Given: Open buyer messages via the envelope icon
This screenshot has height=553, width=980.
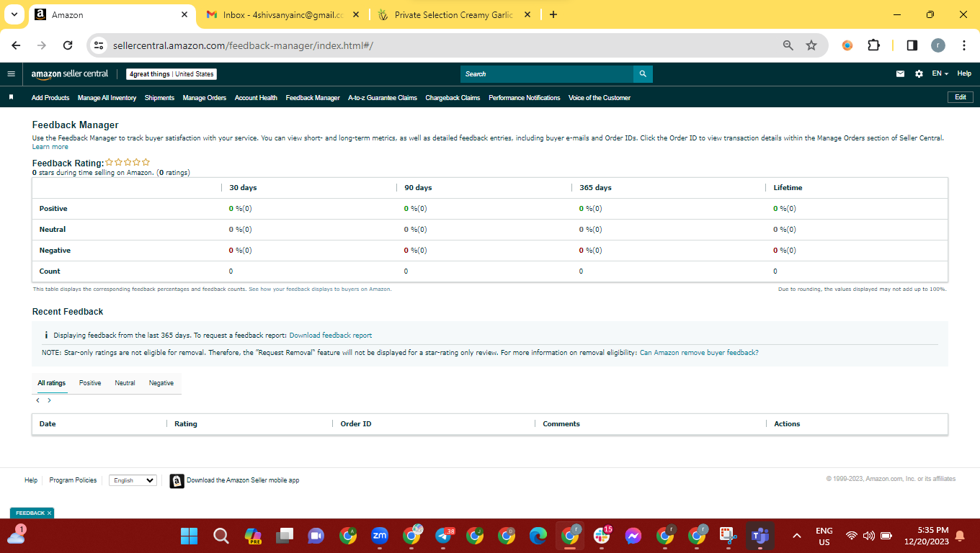Looking at the screenshot, I should tap(900, 73).
